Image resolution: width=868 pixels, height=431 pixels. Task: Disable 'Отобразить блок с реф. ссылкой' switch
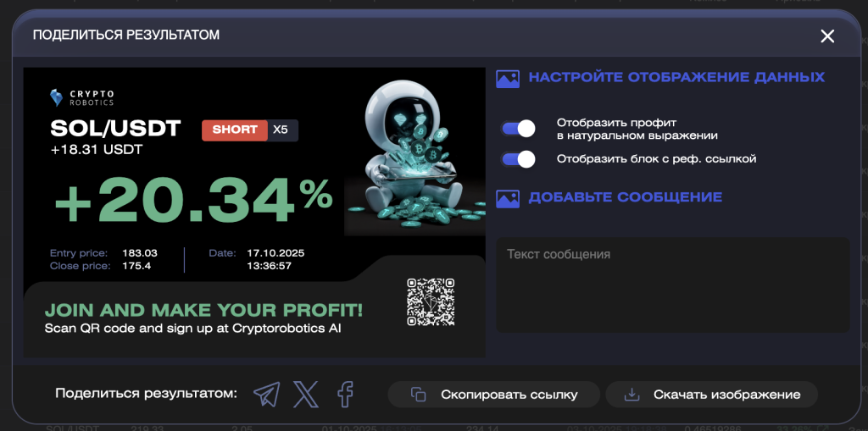(518, 159)
